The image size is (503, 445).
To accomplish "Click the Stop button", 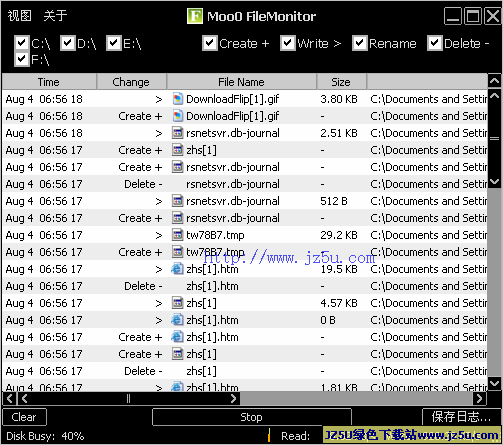I will (252, 417).
